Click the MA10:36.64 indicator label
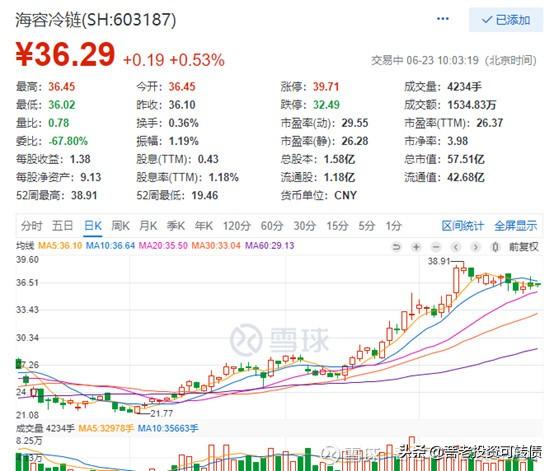Image resolution: width=554 pixels, height=471 pixels. pyautogui.click(x=111, y=245)
